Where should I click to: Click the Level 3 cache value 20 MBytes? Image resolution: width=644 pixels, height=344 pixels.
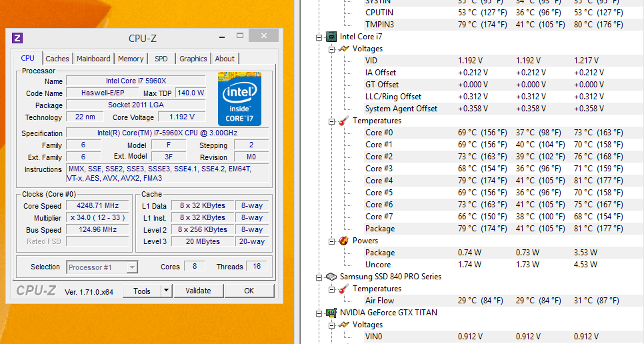click(203, 241)
